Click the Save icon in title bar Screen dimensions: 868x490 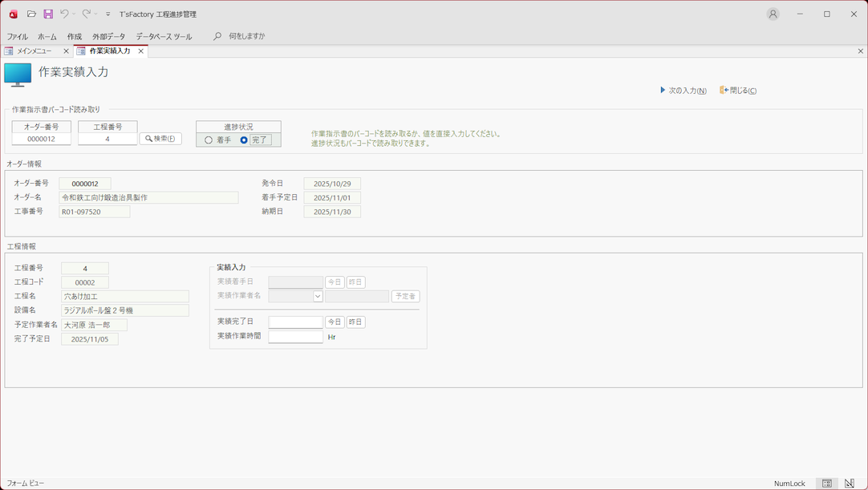tap(48, 14)
